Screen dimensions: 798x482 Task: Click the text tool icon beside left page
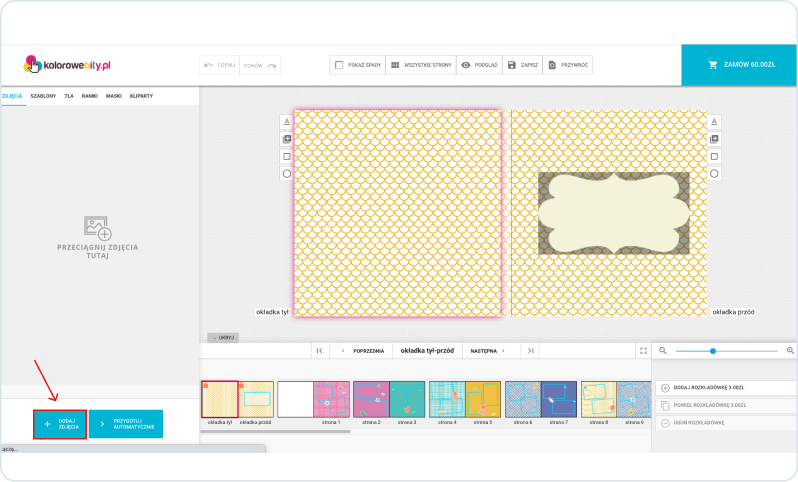(286, 121)
